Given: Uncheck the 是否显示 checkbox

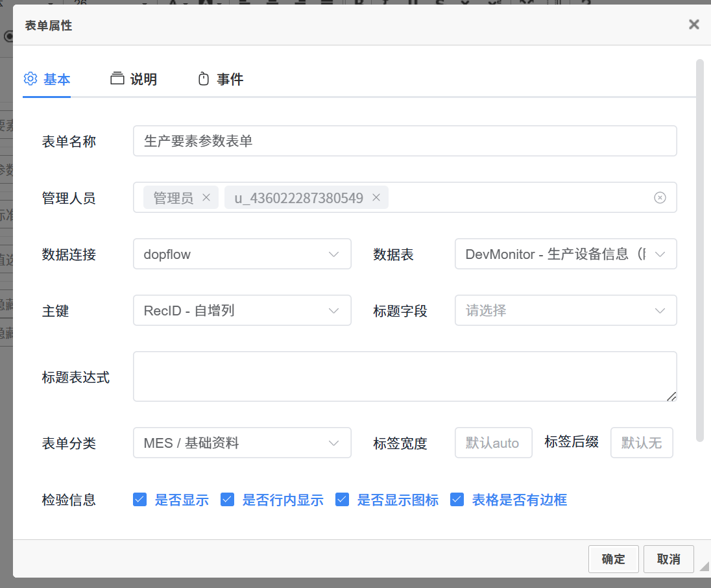Looking at the screenshot, I should click(x=139, y=500).
